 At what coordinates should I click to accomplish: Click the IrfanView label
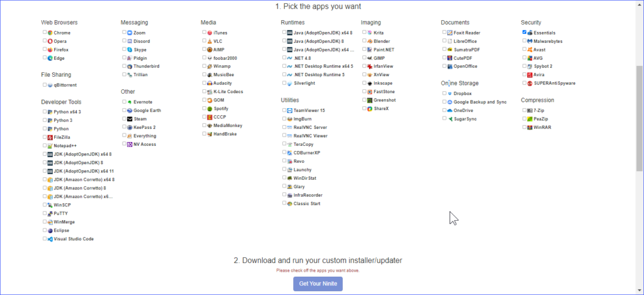click(x=383, y=67)
